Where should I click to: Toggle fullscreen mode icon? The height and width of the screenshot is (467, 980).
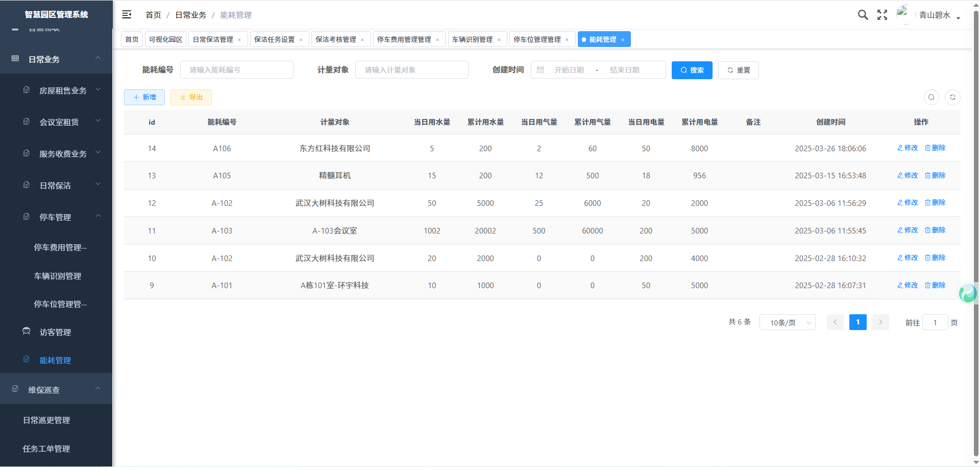coord(882,15)
